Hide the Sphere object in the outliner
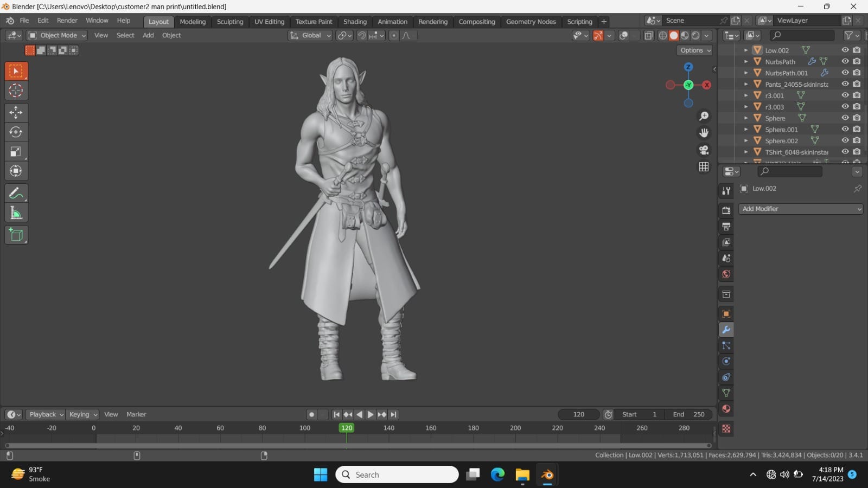868x488 pixels. (x=845, y=118)
